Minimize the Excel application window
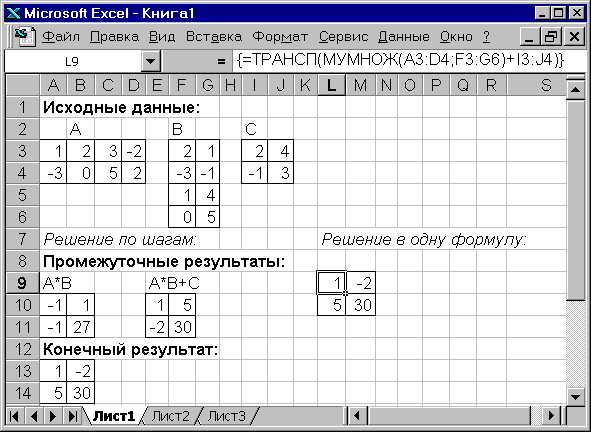The height and width of the screenshot is (432, 591). (542, 14)
